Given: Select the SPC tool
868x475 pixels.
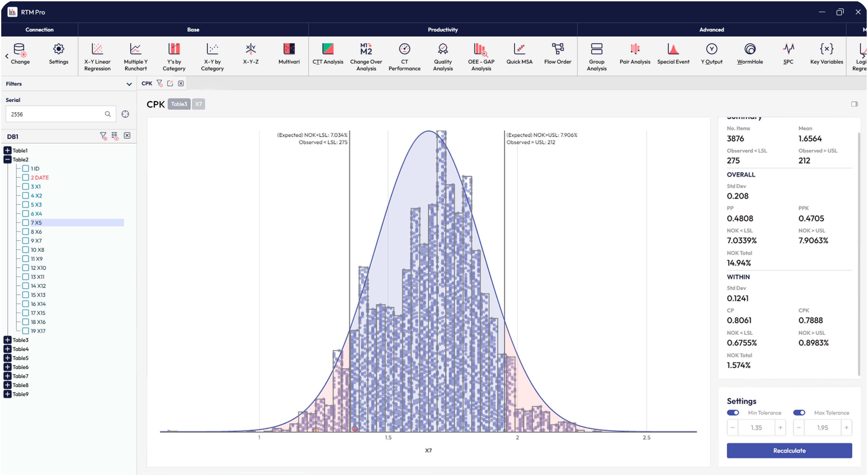Looking at the screenshot, I should point(789,56).
